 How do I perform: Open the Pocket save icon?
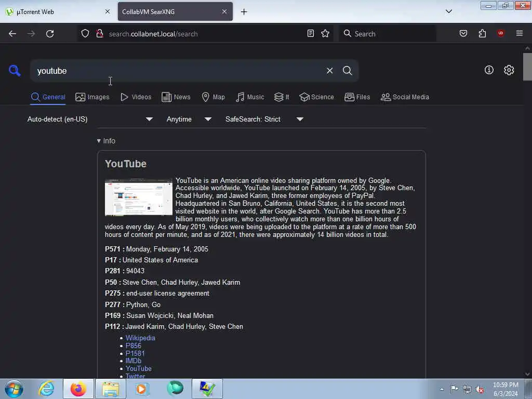463,33
